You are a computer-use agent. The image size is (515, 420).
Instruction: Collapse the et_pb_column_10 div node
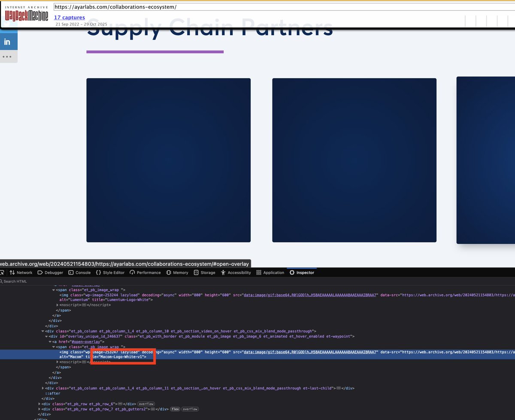(x=42, y=331)
